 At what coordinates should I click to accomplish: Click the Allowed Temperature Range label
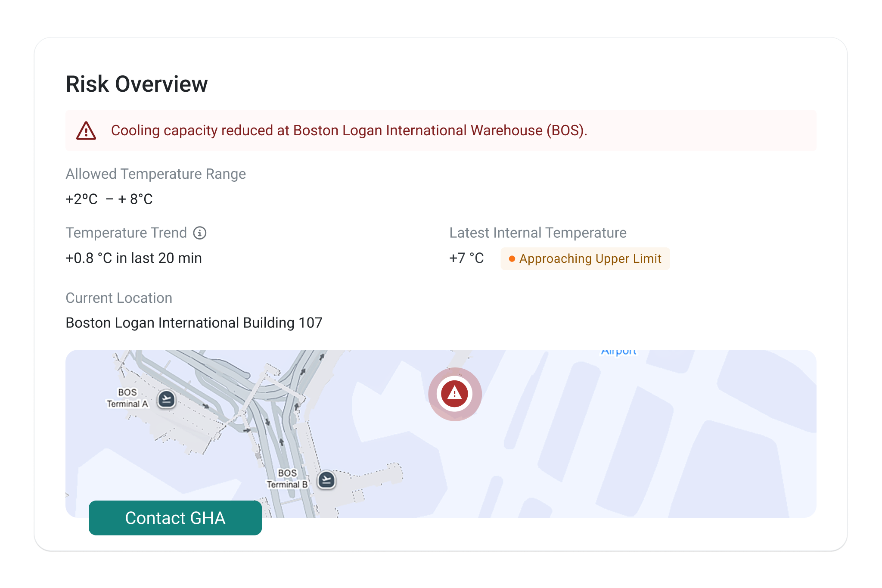point(155,174)
